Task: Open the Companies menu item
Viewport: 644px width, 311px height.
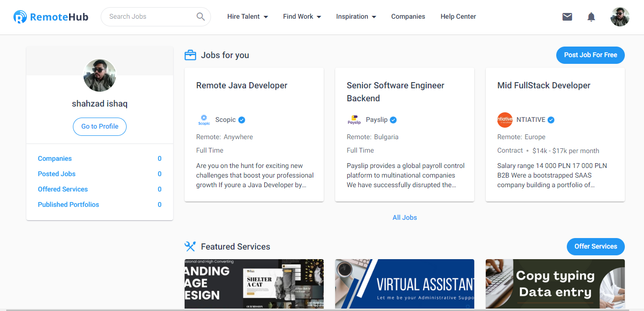Action: click(x=408, y=17)
